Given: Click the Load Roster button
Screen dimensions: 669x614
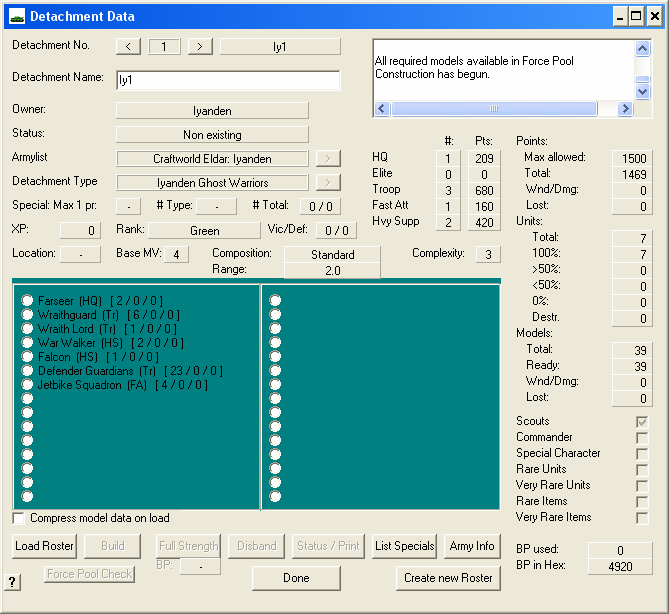Looking at the screenshot, I should pos(44,546).
